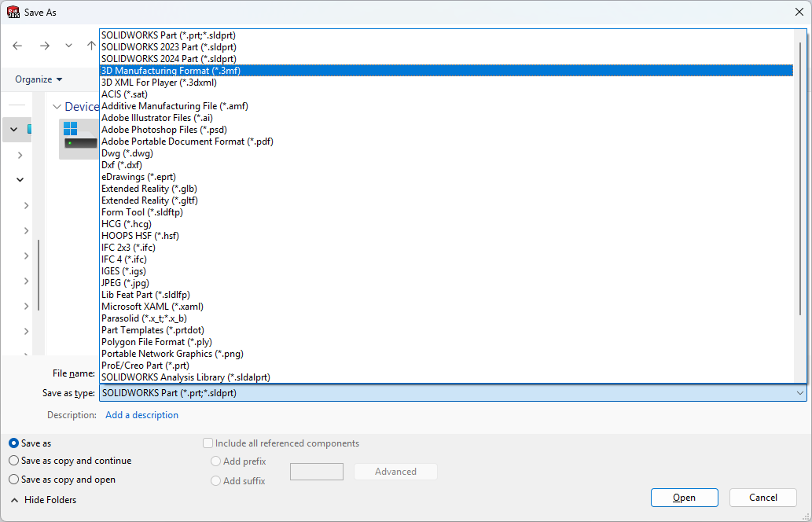Click the forward navigation arrow
This screenshot has width=812, height=522.
click(44, 46)
